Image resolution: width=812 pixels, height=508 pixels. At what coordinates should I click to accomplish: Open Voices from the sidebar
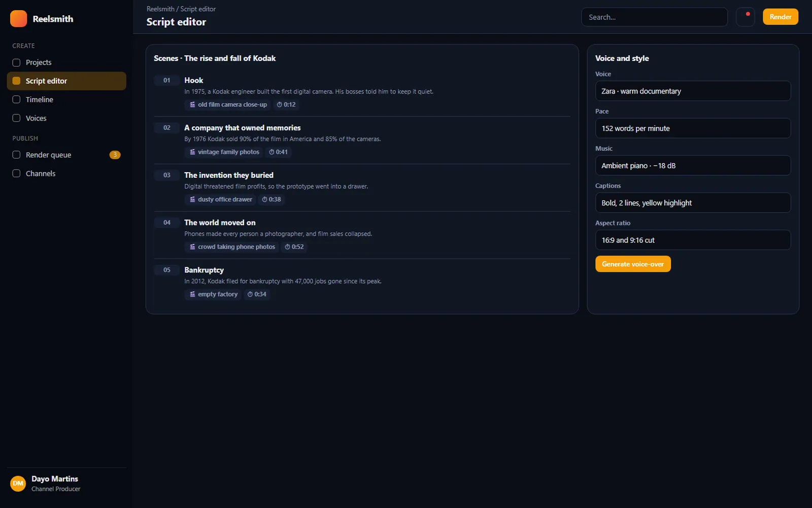(x=66, y=118)
